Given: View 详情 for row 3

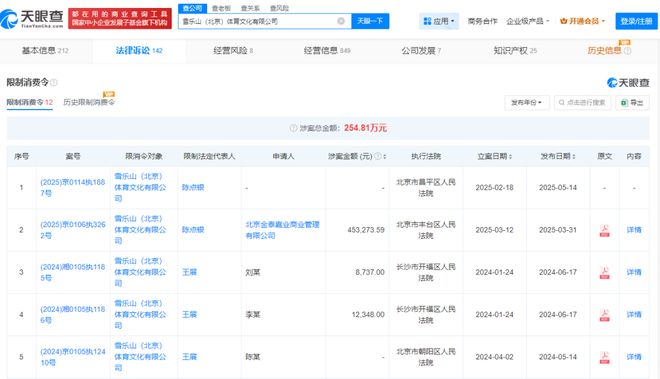Looking at the screenshot, I should 633,272.
